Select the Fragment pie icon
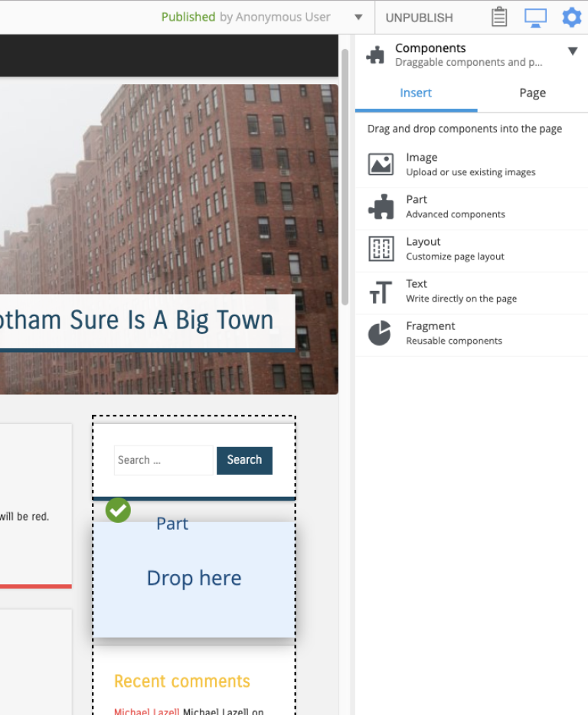 (x=381, y=333)
